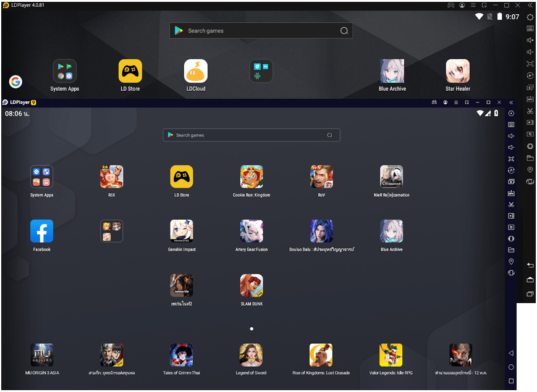Open hamburger menu in LDPlayer 4 title bar

[x=473, y=5]
